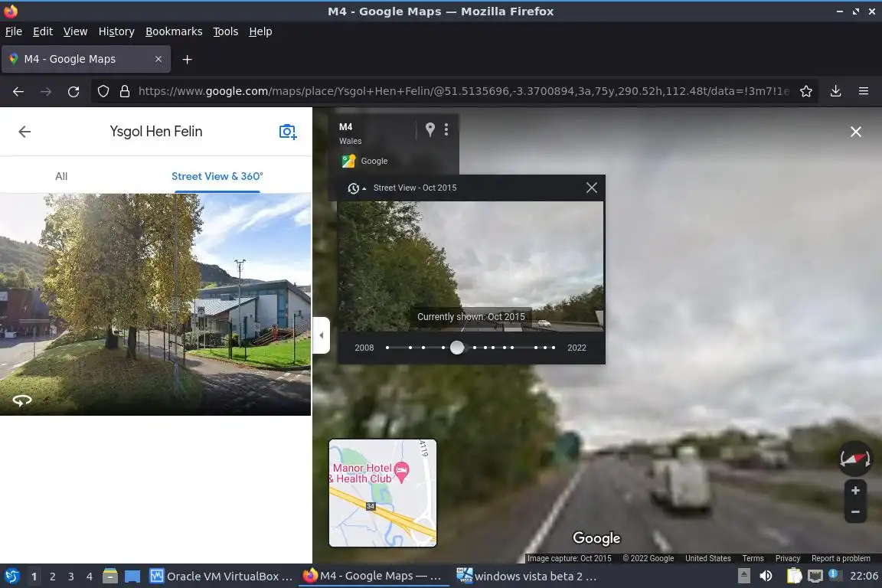This screenshot has height=588, width=882.
Task: Go back from Ysgol Hen Felin panel
Action: click(x=24, y=132)
